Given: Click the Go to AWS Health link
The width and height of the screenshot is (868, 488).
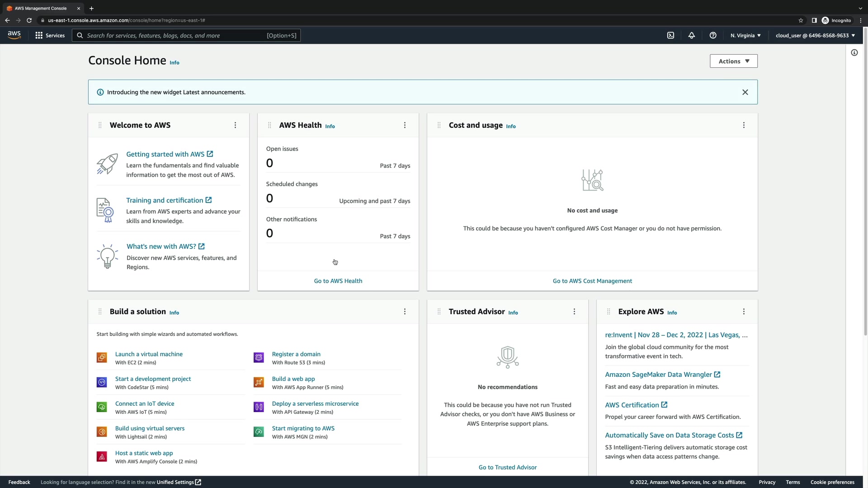Looking at the screenshot, I should pyautogui.click(x=338, y=281).
